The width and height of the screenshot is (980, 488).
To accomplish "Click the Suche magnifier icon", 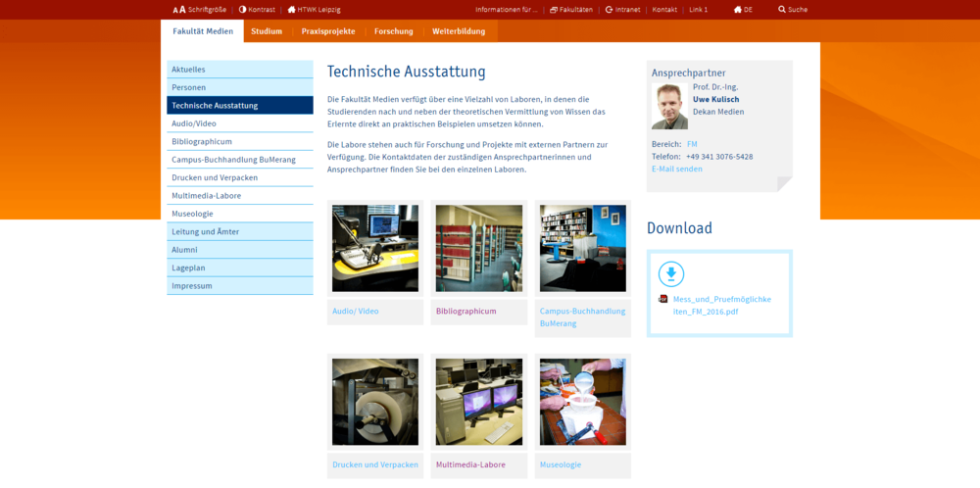I will [782, 10].
